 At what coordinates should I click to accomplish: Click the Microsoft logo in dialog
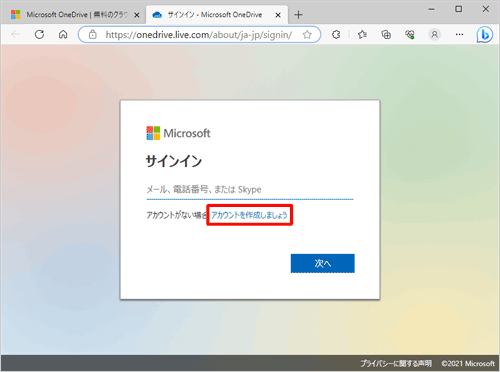pos(178,133)
